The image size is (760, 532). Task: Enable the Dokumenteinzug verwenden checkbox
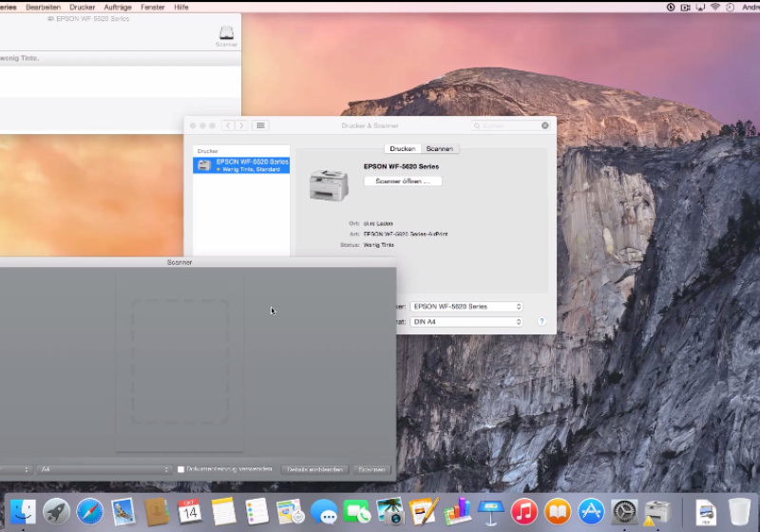180,469
